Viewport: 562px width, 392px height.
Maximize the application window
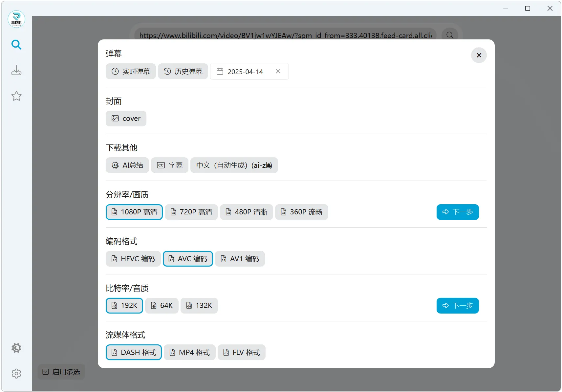tap(528, 8)
